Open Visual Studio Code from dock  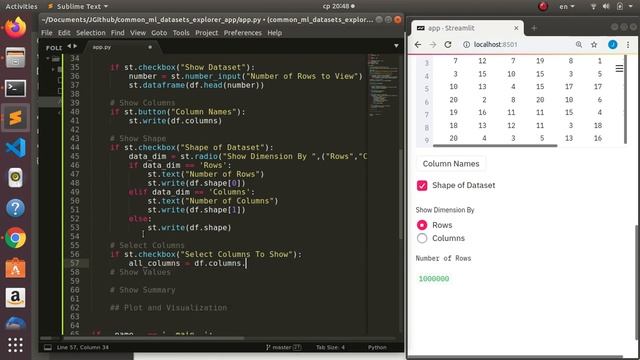(x=16, y=148)
